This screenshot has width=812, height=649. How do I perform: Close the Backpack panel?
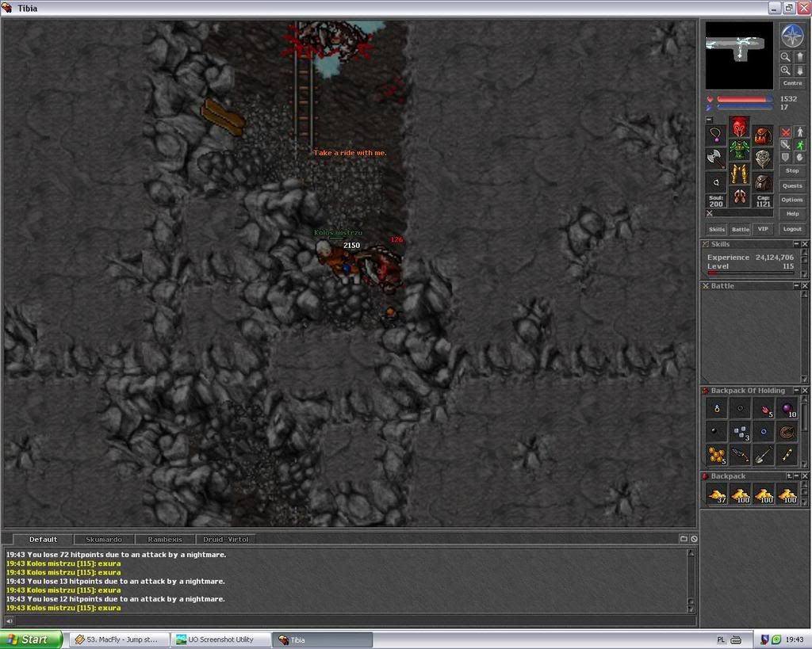pyautogui.click(x=805, y=475)
